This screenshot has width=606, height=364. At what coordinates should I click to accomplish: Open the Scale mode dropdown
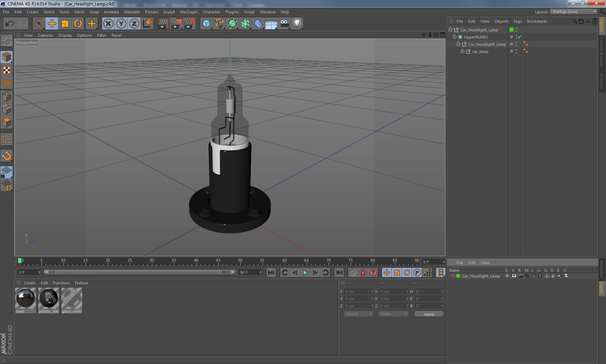tap(393, 314)
